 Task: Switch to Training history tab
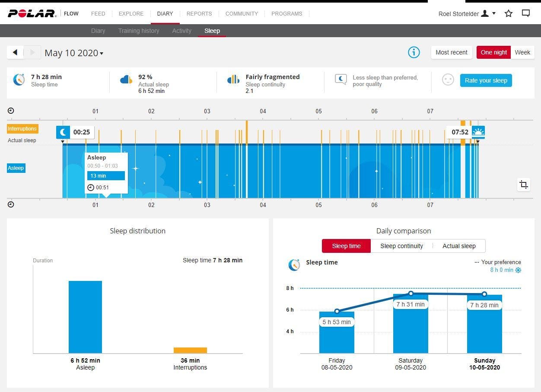click(x=139, y=31)
